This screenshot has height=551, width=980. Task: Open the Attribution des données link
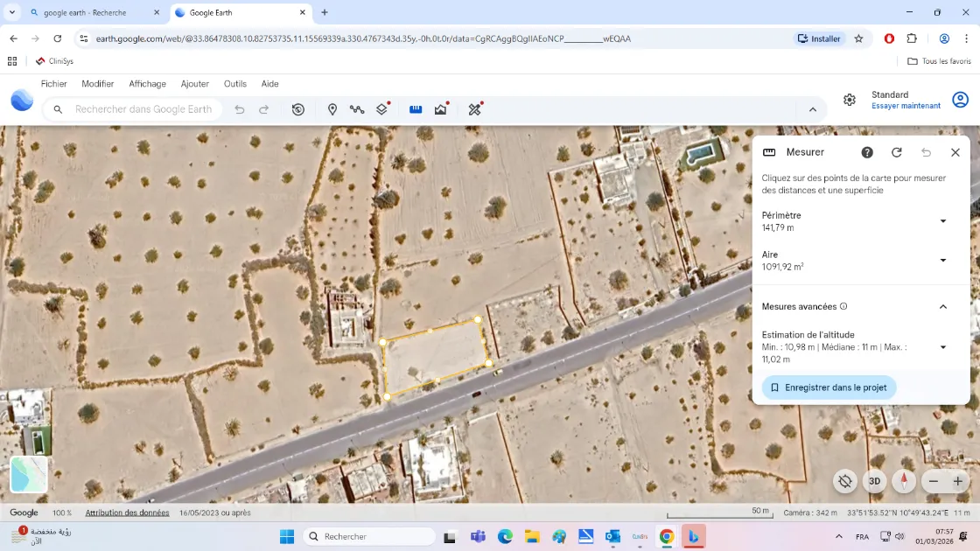[127, 513]
